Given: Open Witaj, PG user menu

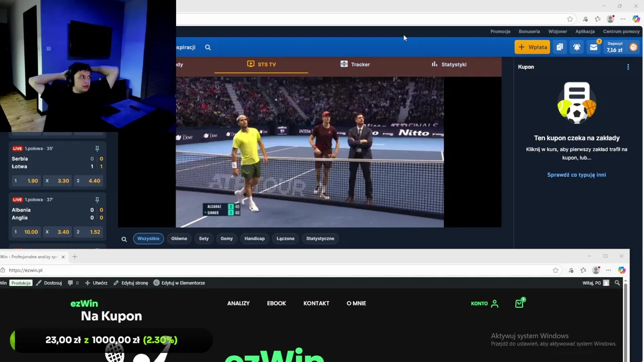Looking at the screenshot, I should pyautogui.click(x=596, y=283).
